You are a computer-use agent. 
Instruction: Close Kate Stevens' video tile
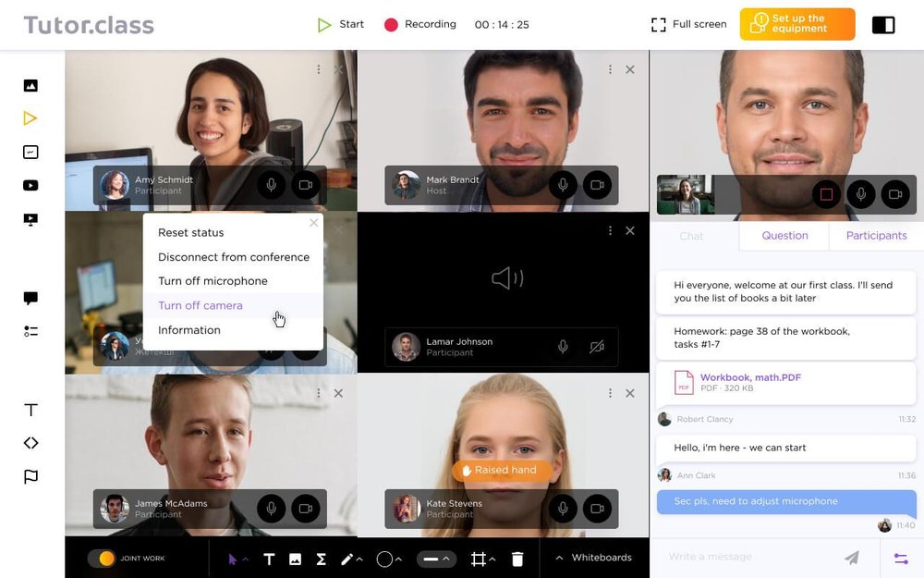click(x=630, y=393)
